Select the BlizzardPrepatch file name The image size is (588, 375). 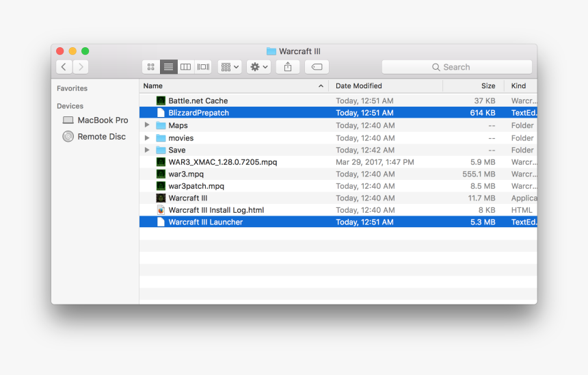pyautogui.click(x=198, y=113)
